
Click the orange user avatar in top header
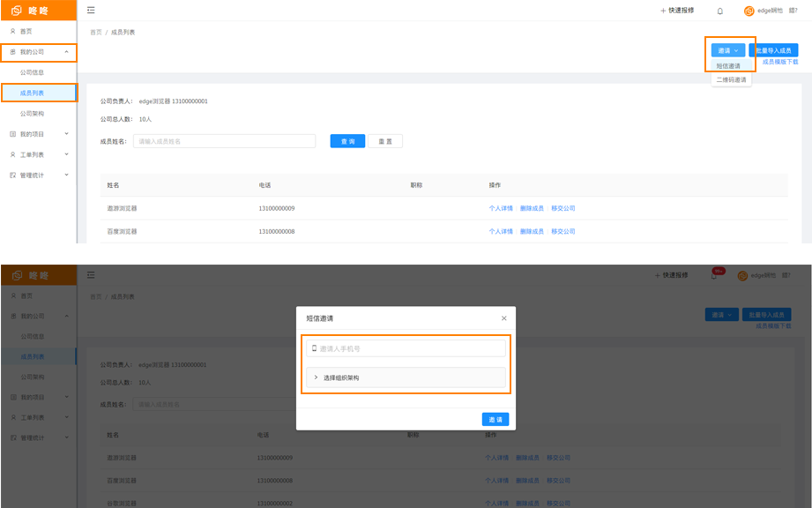tap(749, 11)
